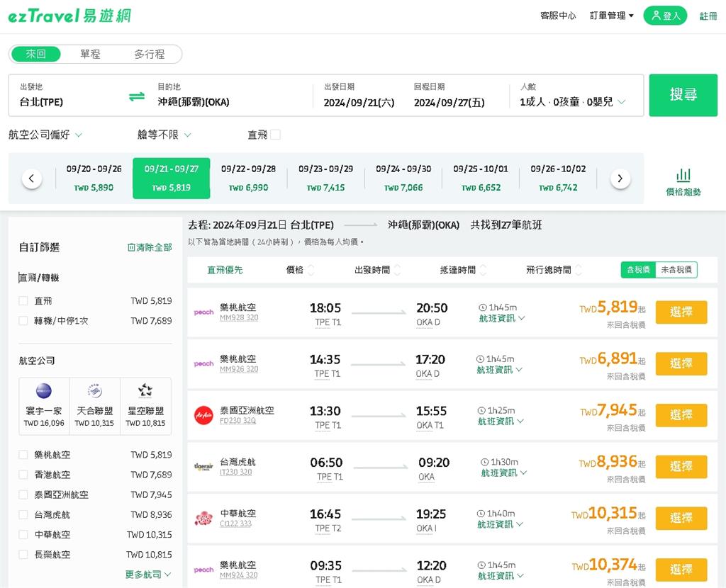The height and width of the screenshot is (588, 726).
Task: Select date range 09/20 - 09/26
Action: tap(94, 178)
